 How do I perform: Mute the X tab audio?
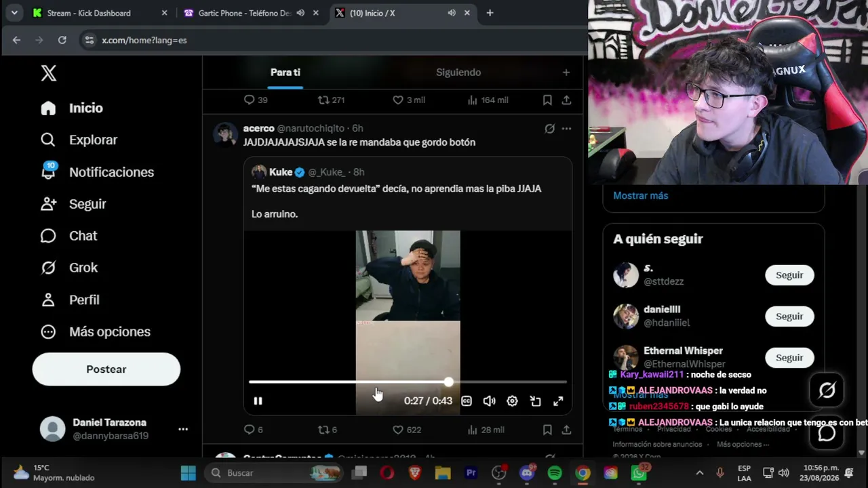tap(452, 13)
